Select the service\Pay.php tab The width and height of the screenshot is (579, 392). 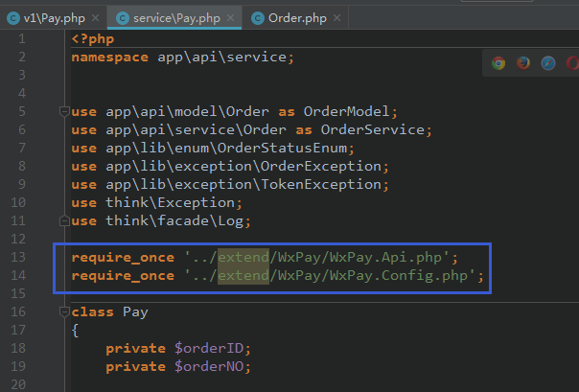[x=174, y=17]
